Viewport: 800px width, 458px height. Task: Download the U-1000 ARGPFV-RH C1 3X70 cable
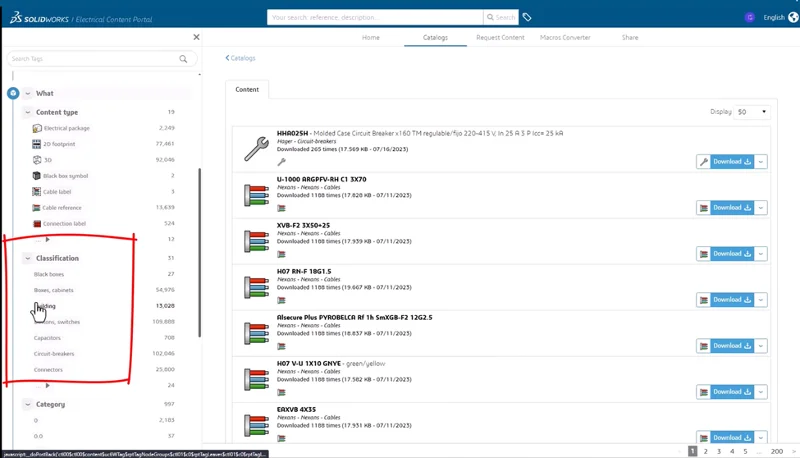pyautogui.click(x=732, y=208)
